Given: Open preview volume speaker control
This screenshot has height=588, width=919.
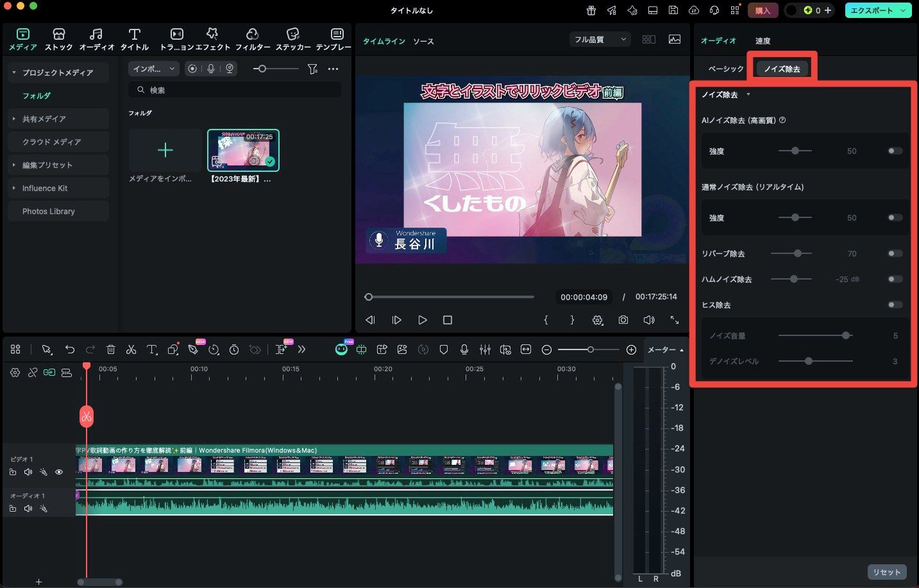Looking at the screenshot, I should [x=649, y=319].
